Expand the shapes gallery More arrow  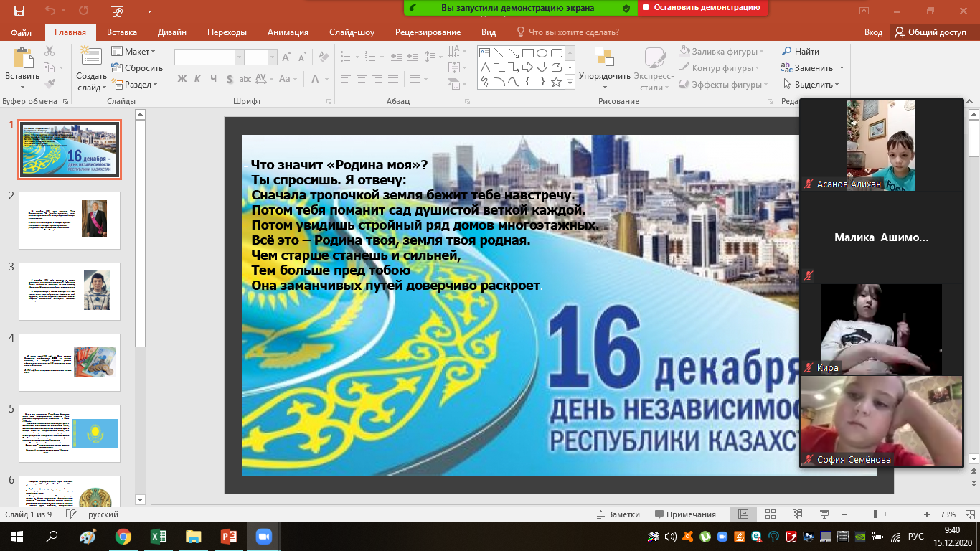[570, 83]
